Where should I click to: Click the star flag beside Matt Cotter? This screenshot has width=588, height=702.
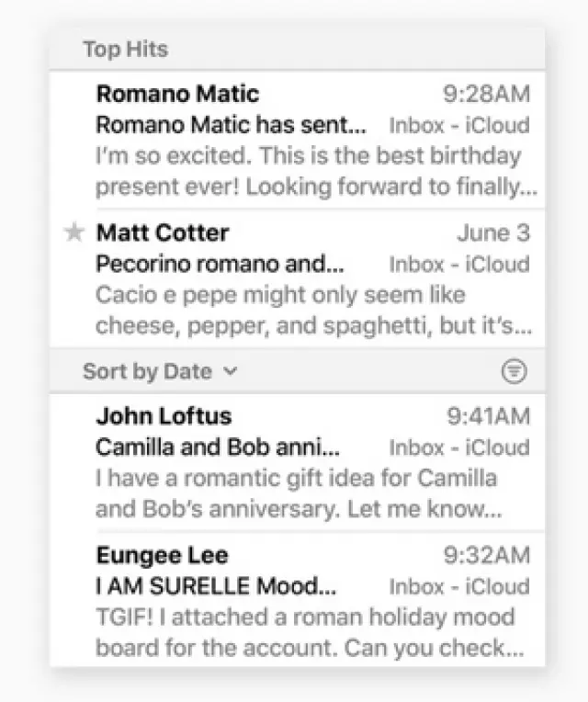coord(74,233)
